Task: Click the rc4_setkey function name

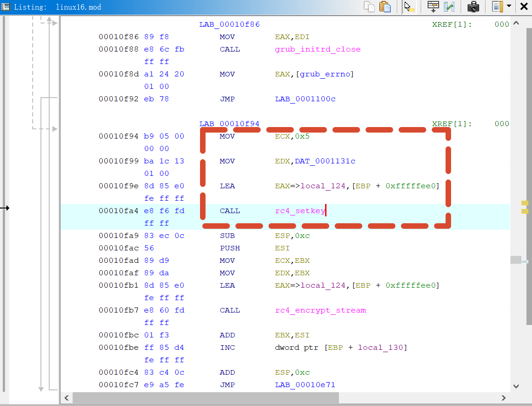Action: [300, 211]
